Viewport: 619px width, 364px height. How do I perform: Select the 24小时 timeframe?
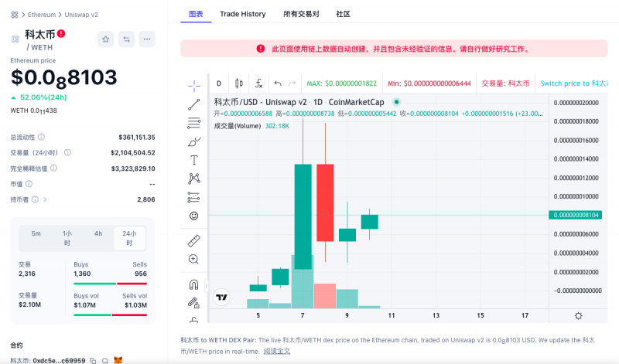click(x=129, y=238)
